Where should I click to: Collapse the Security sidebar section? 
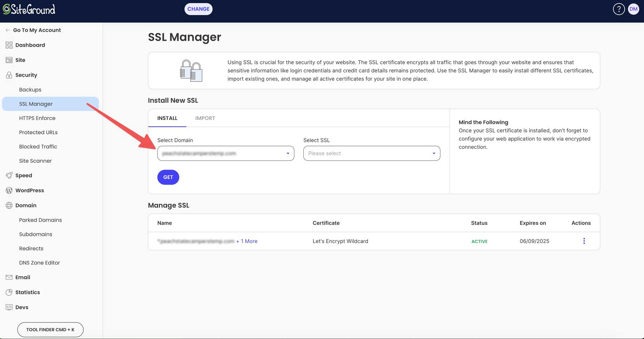26,75
